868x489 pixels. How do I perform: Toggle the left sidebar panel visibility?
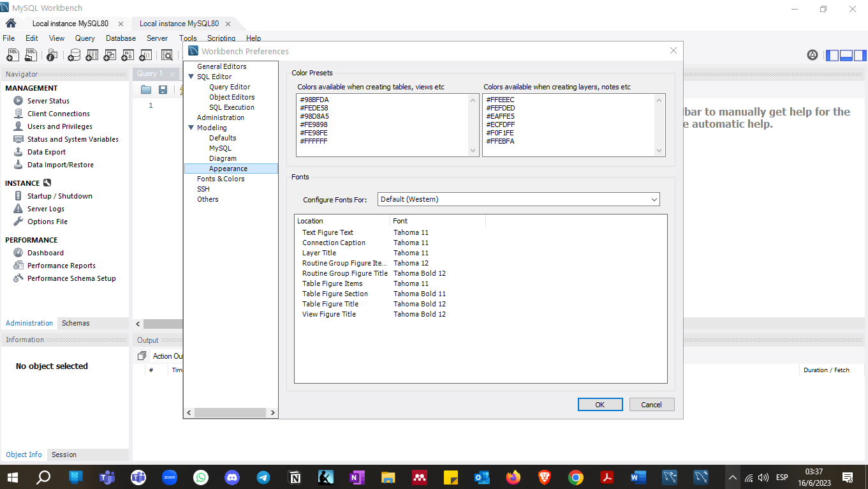pyautogui.click(x=832, y=55)
